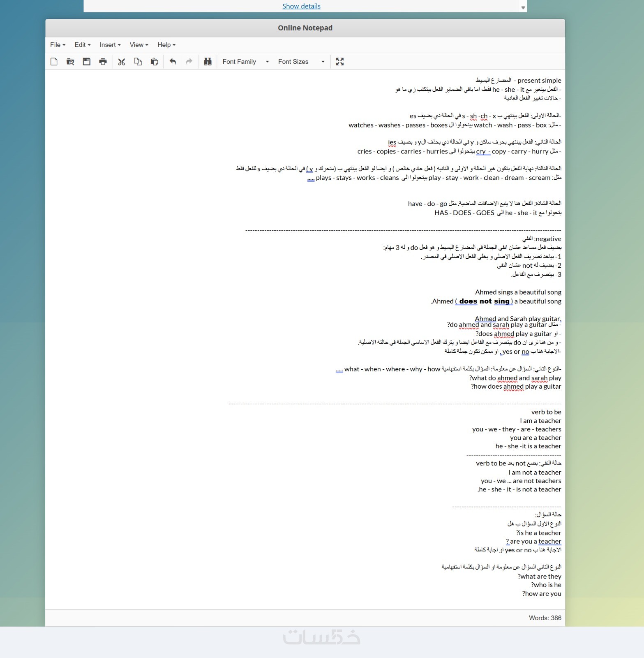Viewport: 644px width, 658px height.
Task: Undo the last change
Action: pyautogui.click(x=173, y=62)
